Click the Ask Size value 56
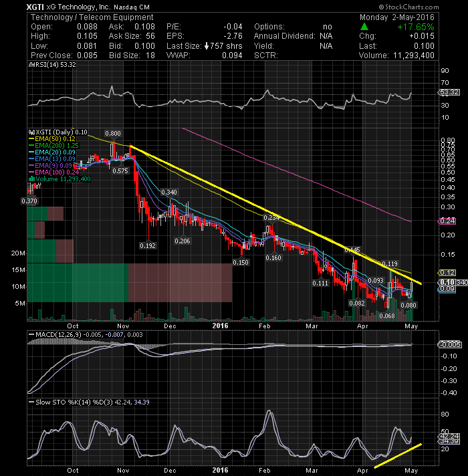The height and width of the screenshot is (476, 468). pyautogui.click(x=150, y=36)
